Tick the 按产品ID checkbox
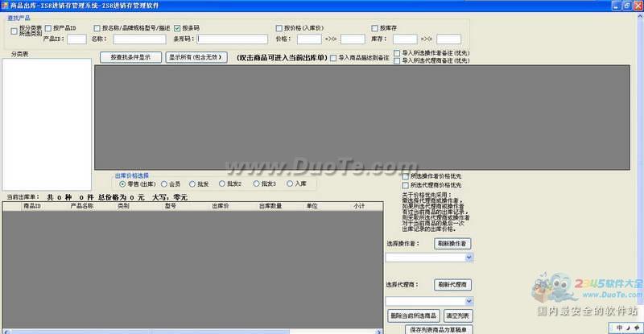This screenshot has width=644, height=334. [48, 28]
